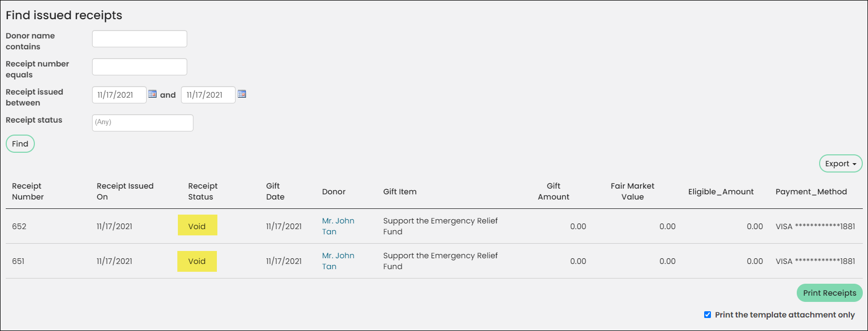Click the Void status of receipt 652
Screen dimensions: 868x331
pos(197,226)
